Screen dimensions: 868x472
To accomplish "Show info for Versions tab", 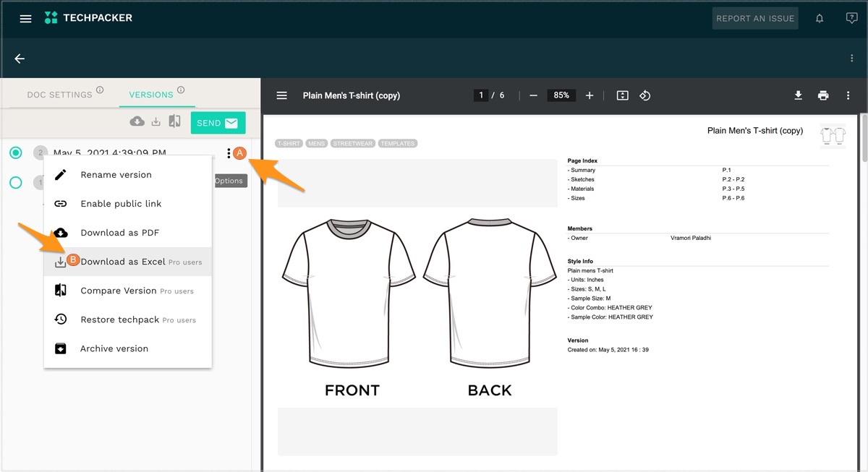I will point(181,90).
